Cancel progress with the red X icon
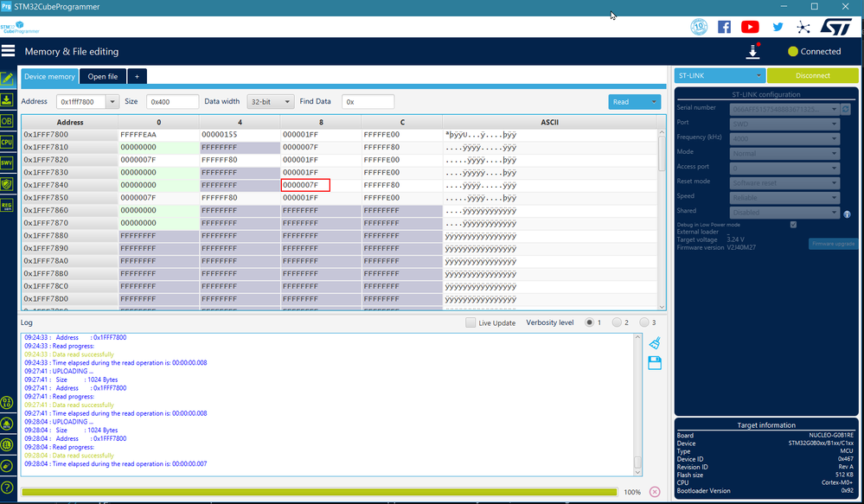 655,491
